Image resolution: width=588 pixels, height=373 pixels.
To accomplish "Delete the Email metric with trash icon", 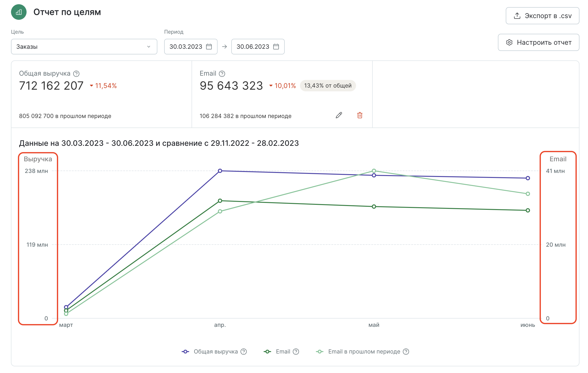I will pos(360,115).
